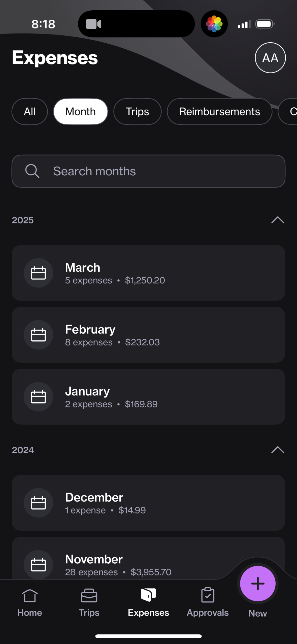This screenshot has height=644, width=297.
Task: Collapse the 2025 section
Action: click(278, 220)
